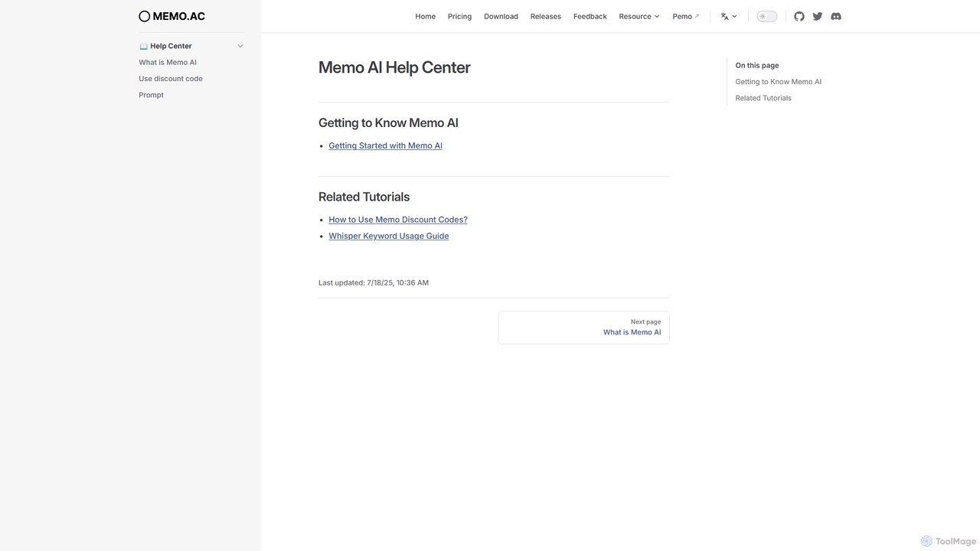
Task: Jump to Getting to Know Memo AI outline link
Action: pos(779,82)
